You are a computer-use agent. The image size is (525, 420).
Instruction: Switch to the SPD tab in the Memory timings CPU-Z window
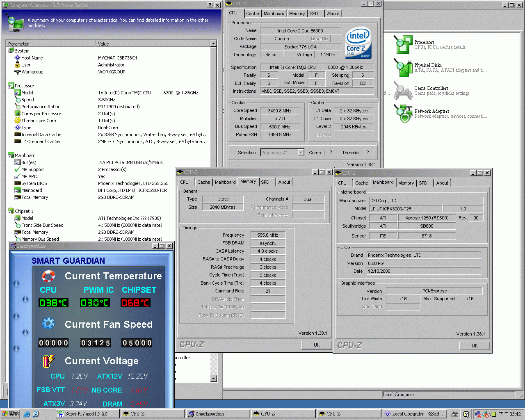pos(265,182)
